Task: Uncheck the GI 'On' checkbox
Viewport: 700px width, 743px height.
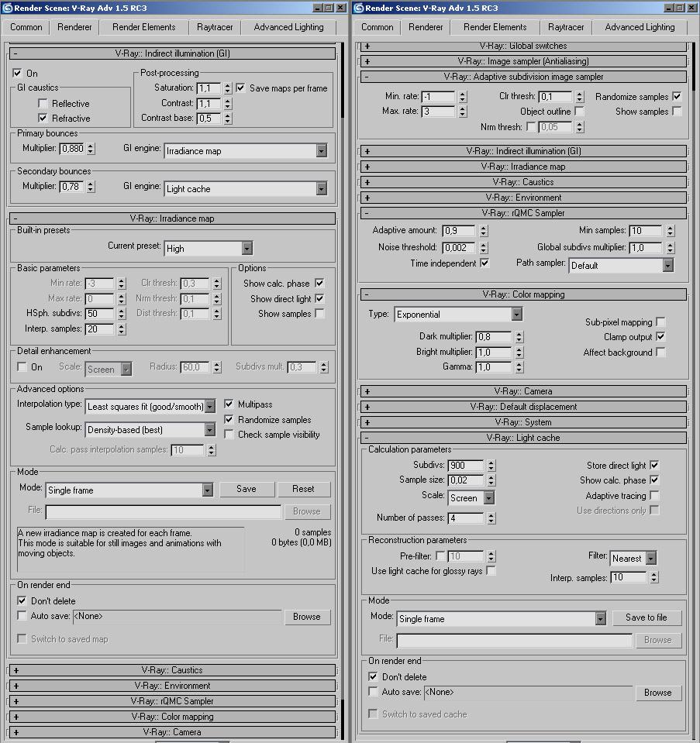Action: (x=18, y=73)
